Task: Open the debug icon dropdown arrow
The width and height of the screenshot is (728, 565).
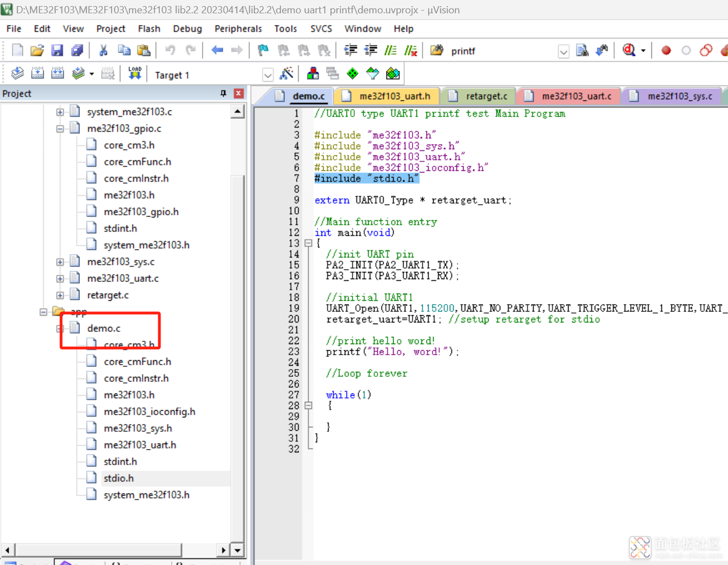Action: (643, 51)
